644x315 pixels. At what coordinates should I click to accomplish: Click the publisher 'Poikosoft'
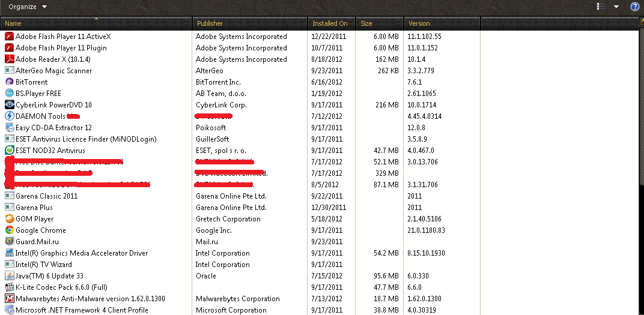211,128
